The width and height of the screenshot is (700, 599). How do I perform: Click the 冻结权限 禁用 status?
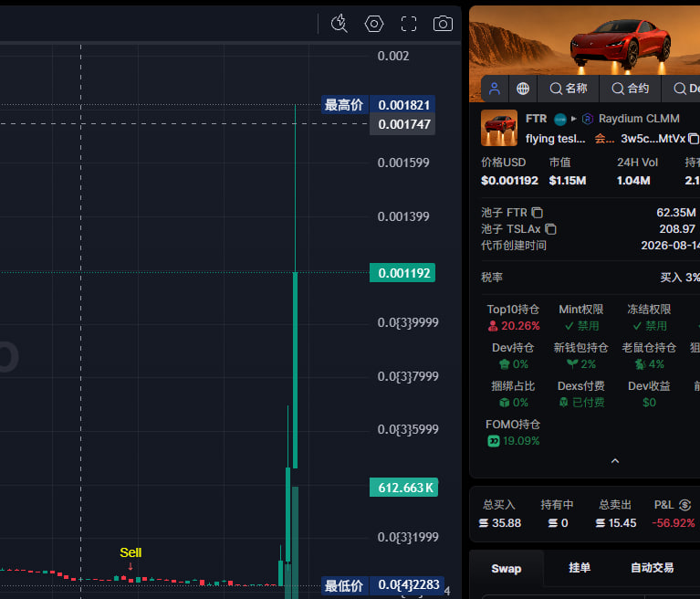[x=650, y=326]
